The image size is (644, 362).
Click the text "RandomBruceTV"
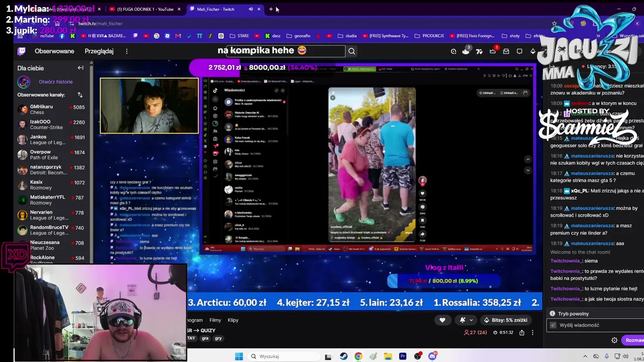point(49,227)
